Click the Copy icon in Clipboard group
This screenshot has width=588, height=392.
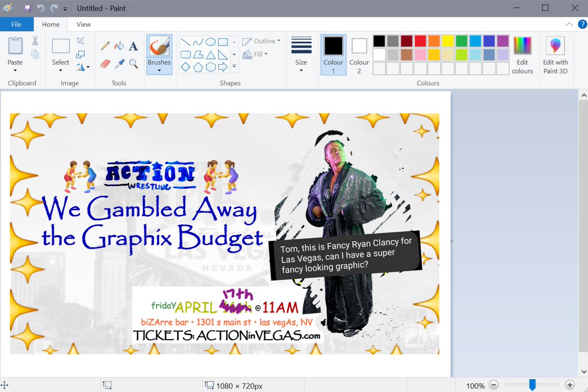coord(35,54)
